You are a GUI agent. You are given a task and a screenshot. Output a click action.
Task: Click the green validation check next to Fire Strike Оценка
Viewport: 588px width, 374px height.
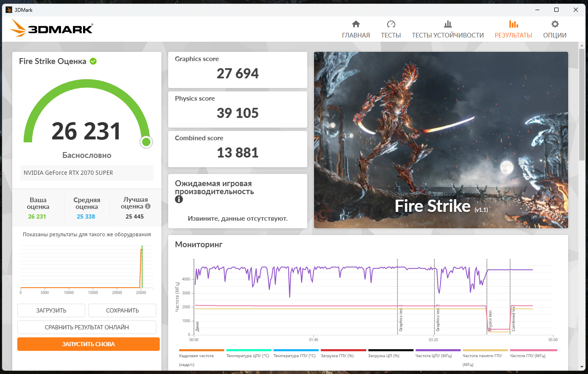click(x=93, y=61)
